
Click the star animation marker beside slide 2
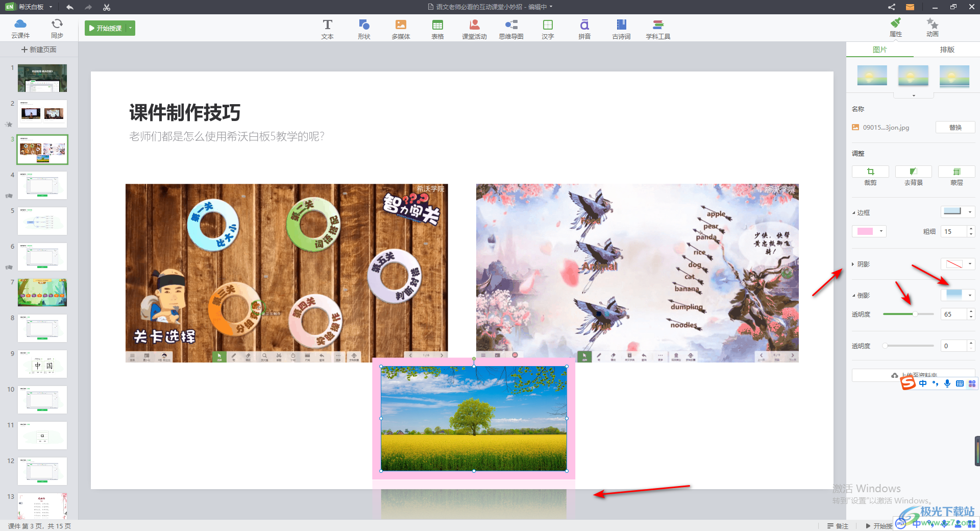point(9,124)
